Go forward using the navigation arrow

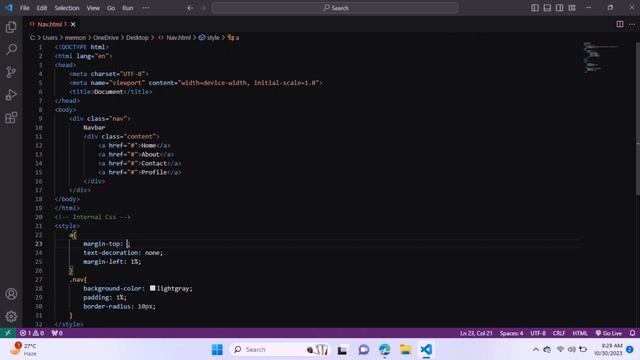coord(203,8)
